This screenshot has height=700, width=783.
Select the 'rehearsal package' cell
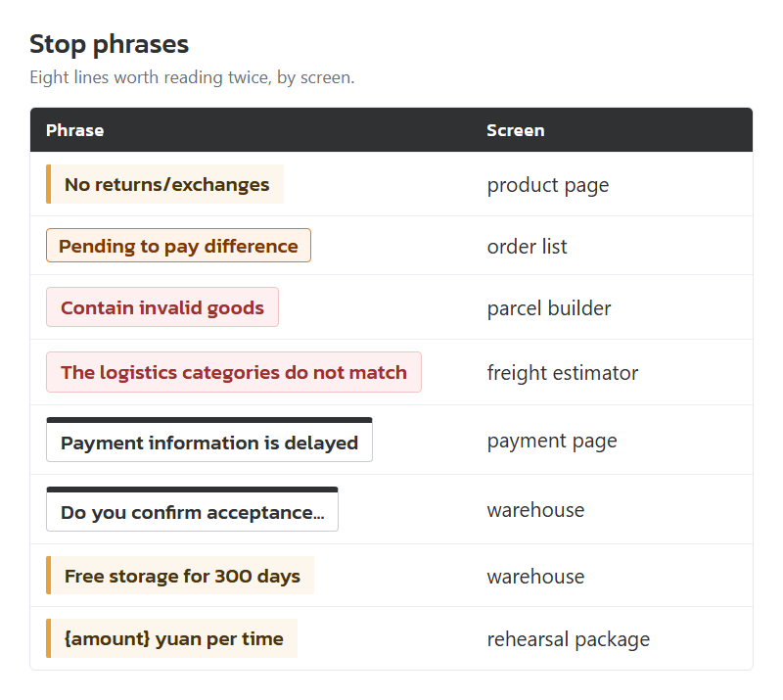(569, 639)
